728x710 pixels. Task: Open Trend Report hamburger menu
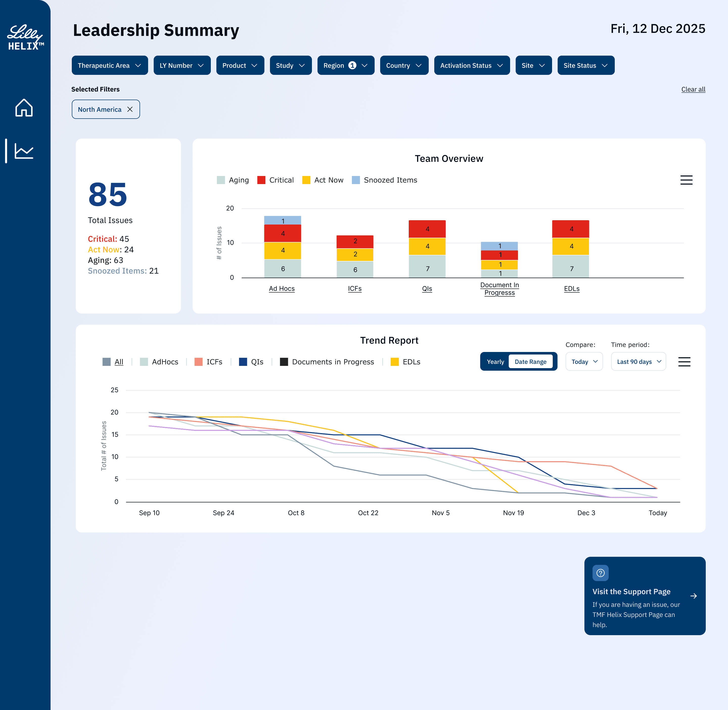(x=684, y=362)
